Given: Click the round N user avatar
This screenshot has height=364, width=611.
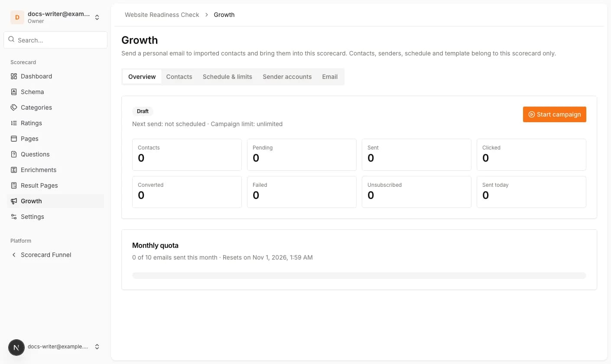Looking at the screenshot, I should 16,347.
